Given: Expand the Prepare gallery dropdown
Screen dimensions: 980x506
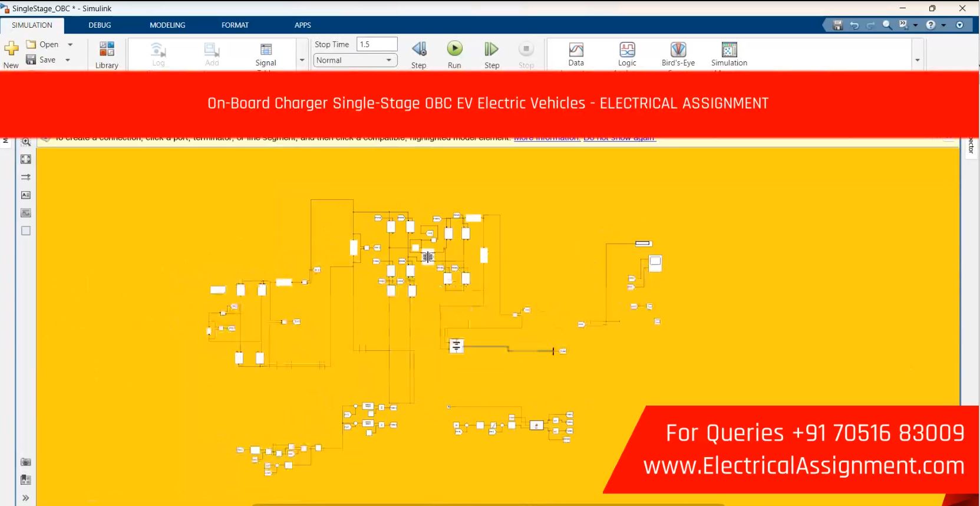Looking at the screenshot, I should click(x=302, y=60).
